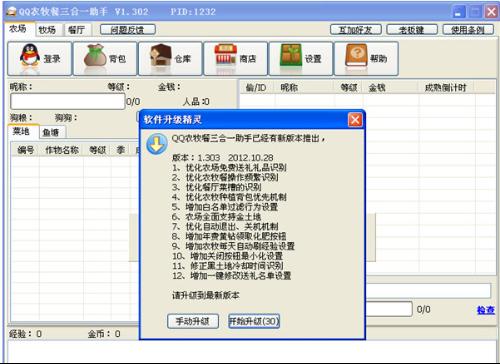
Task: Click the 检查 link
Action: [x=486, y=310]
